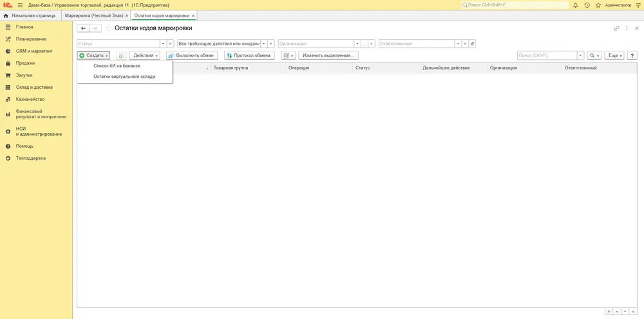Switch to Маркировка (Честный Знак) tab
The width and height of the screenshot is (644, 319).
click(94, 15)
